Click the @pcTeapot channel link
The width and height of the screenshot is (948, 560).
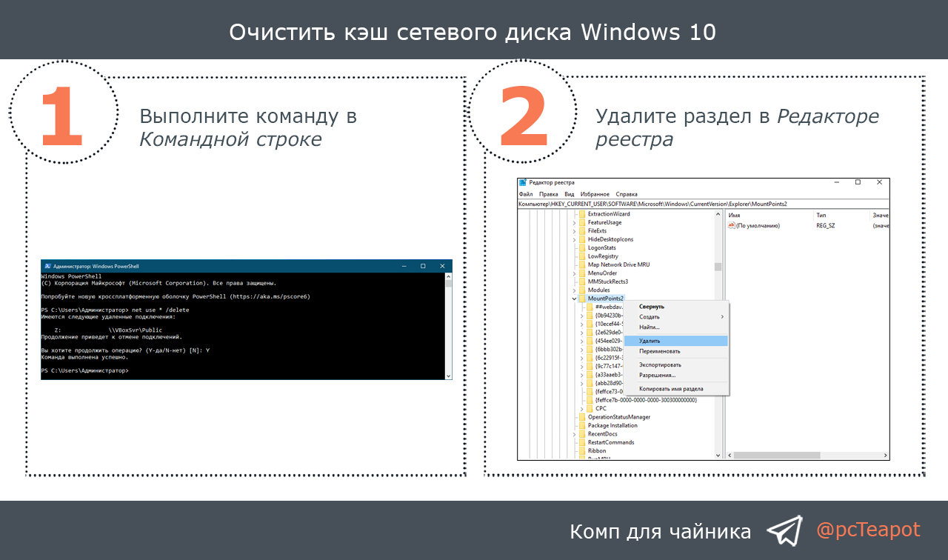click(x=868, y=530)
